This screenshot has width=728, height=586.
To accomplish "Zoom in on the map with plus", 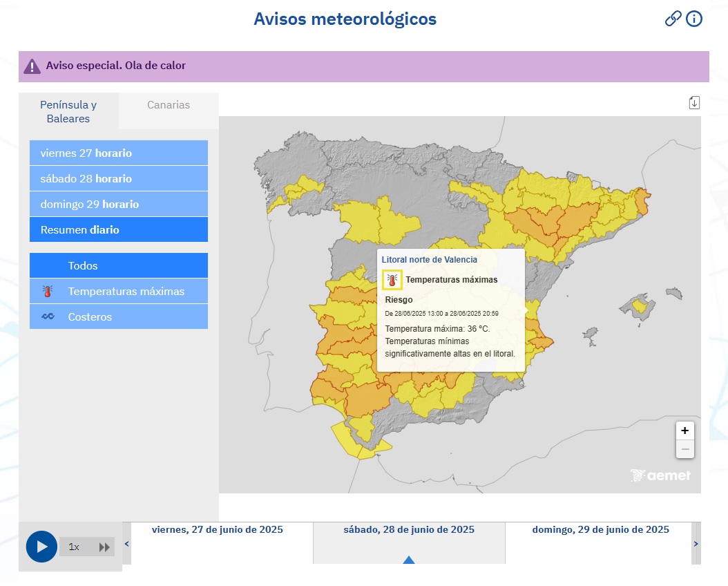I will coord(684,431).
